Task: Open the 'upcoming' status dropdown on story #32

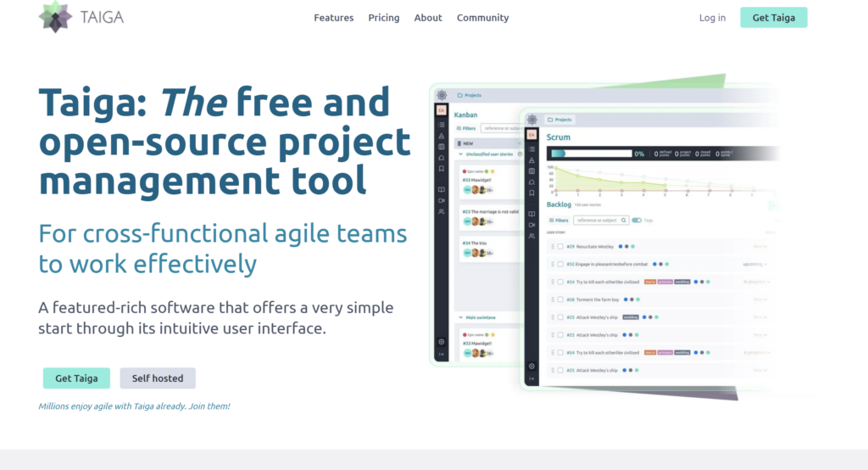Action: [x=754, y=264]
